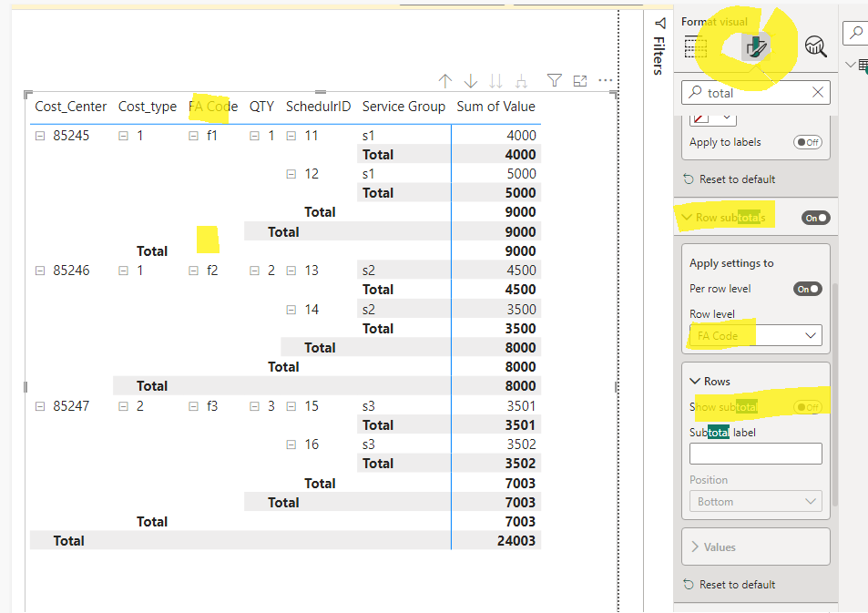This screenshot has height=613, width=868.
Task: Click the format pane search box
Action: point(756,93)
